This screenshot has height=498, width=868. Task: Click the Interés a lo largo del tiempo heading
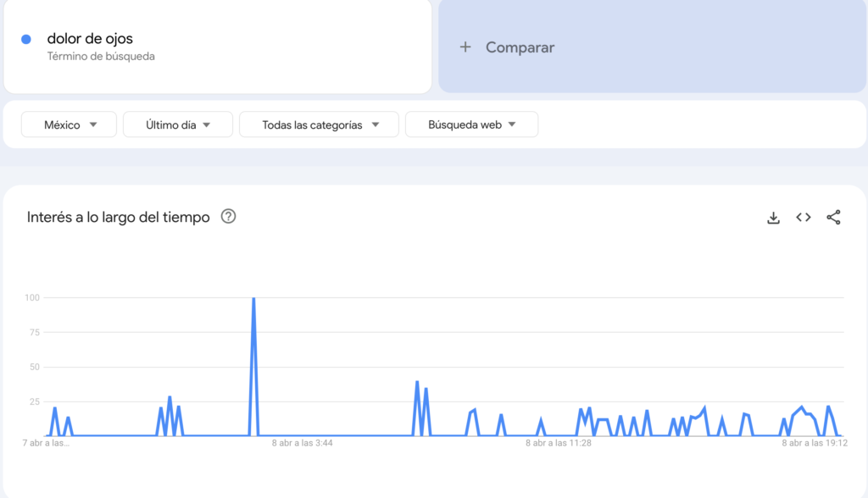pyautogui.click(x=118, y=218)
